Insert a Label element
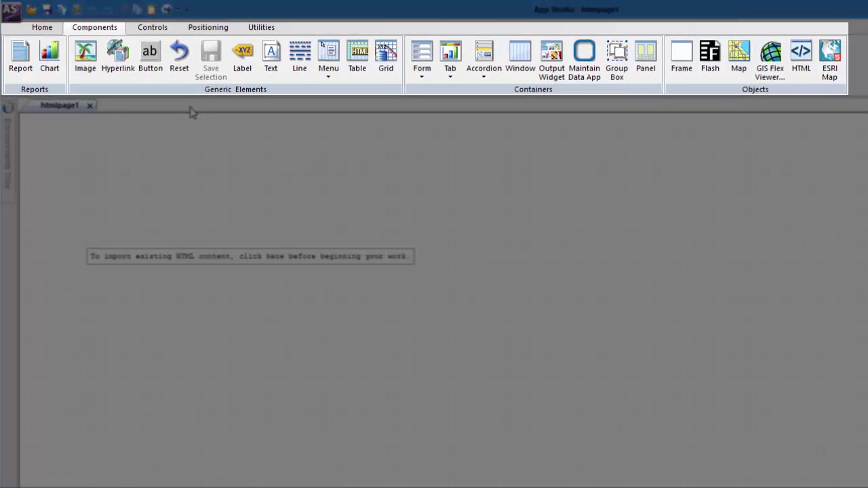 coord(242,57)
